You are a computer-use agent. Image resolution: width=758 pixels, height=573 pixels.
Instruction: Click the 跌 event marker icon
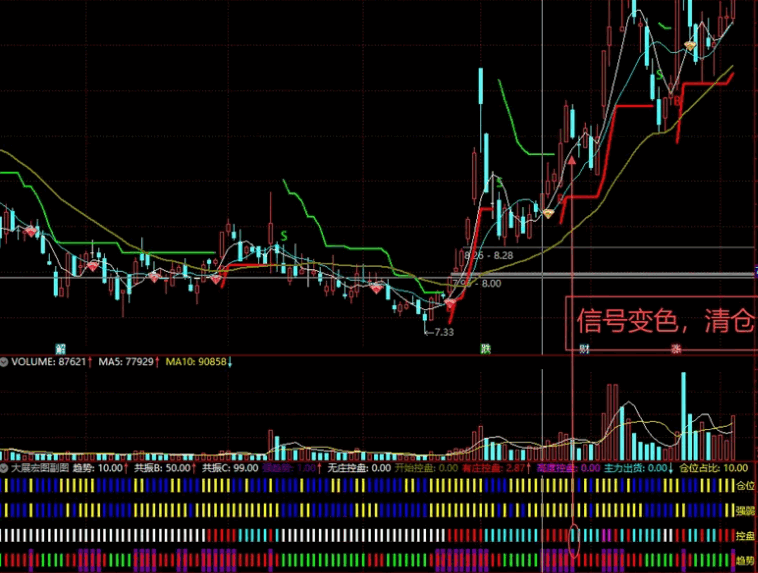(485, 349)
